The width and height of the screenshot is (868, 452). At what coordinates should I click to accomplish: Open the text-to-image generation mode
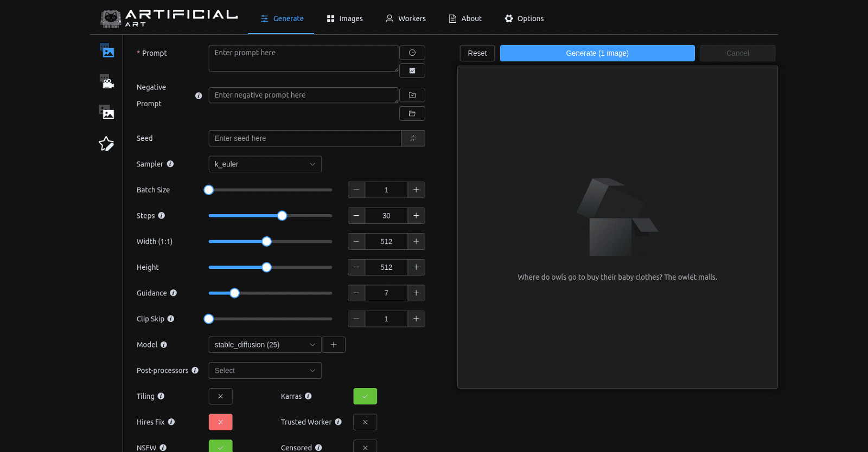click(x=107, y=51)
